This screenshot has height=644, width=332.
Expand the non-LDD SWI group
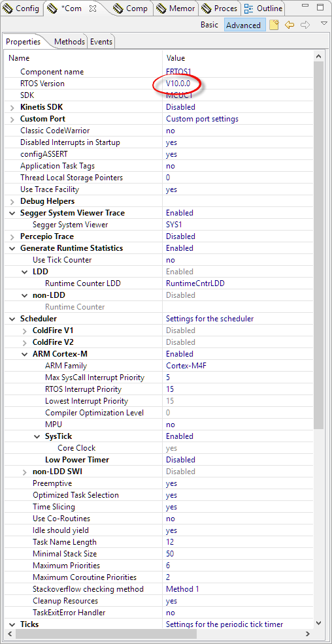pos(24,472)
